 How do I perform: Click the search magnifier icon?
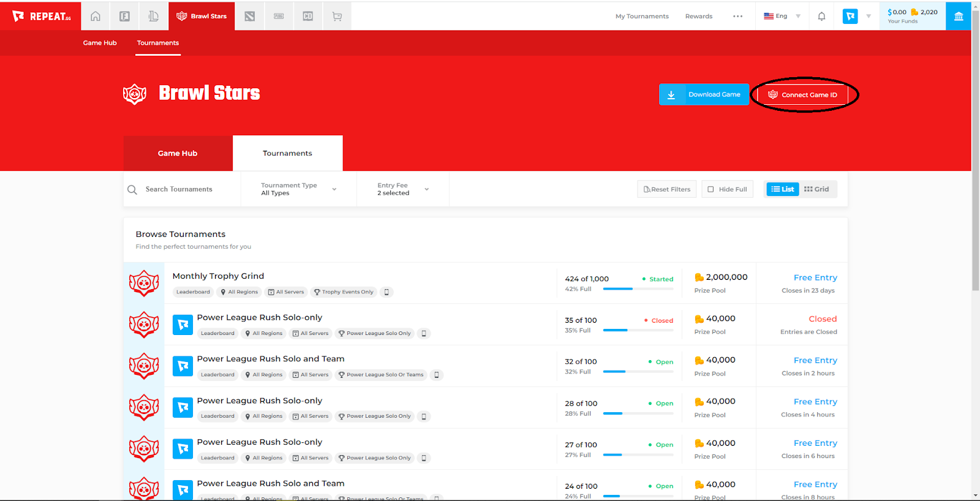(x=132, y=190)
